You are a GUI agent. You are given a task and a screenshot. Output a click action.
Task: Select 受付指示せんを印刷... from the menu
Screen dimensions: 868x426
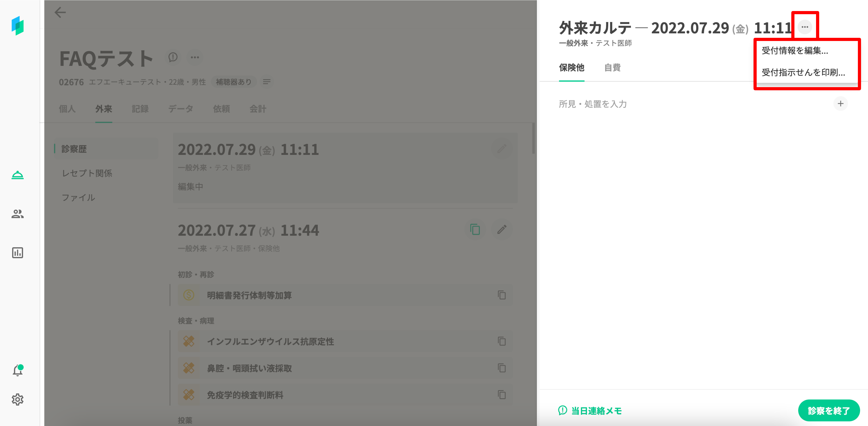tap(803, 73)
